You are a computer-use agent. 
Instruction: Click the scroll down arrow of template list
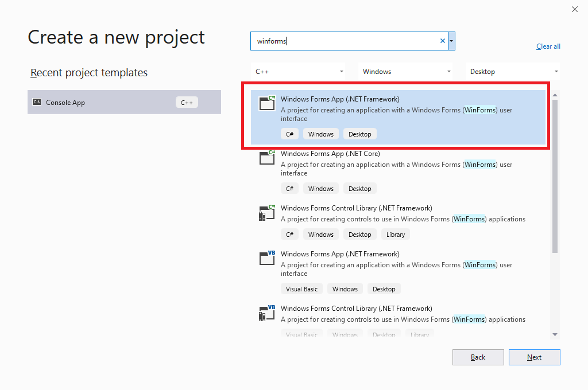pos(555,334)
